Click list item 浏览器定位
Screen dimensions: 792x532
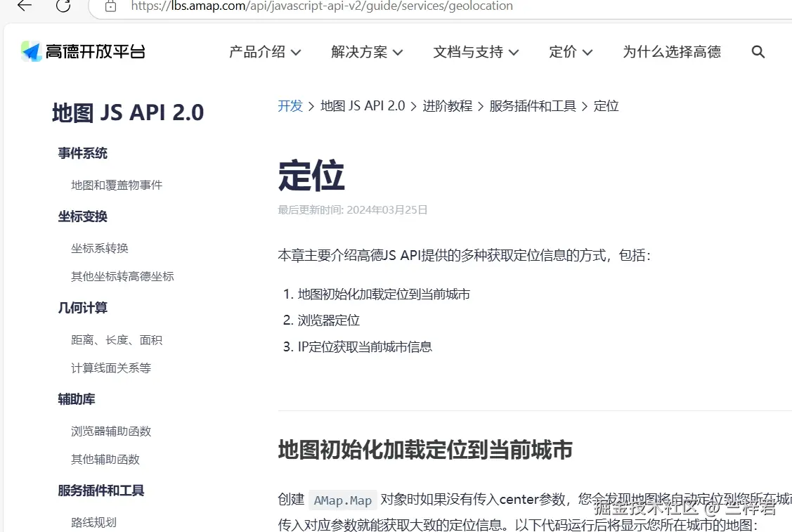coord(329,320)
